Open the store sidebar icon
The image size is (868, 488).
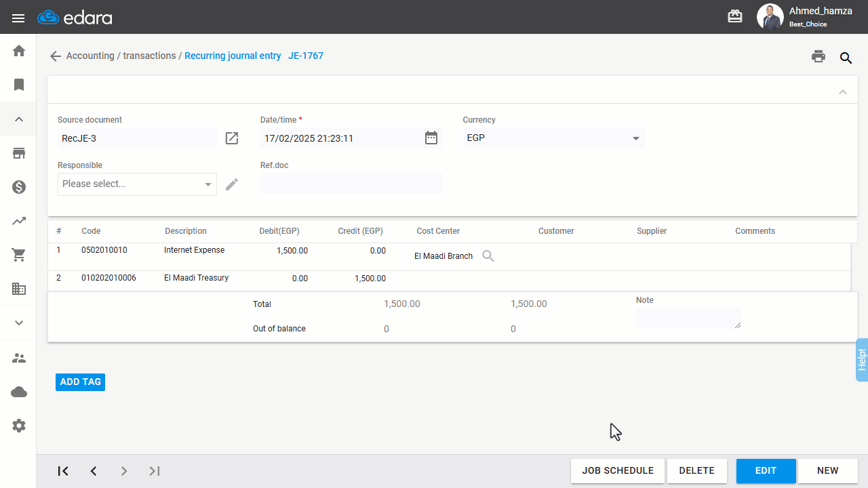click(x=19, y=153)
